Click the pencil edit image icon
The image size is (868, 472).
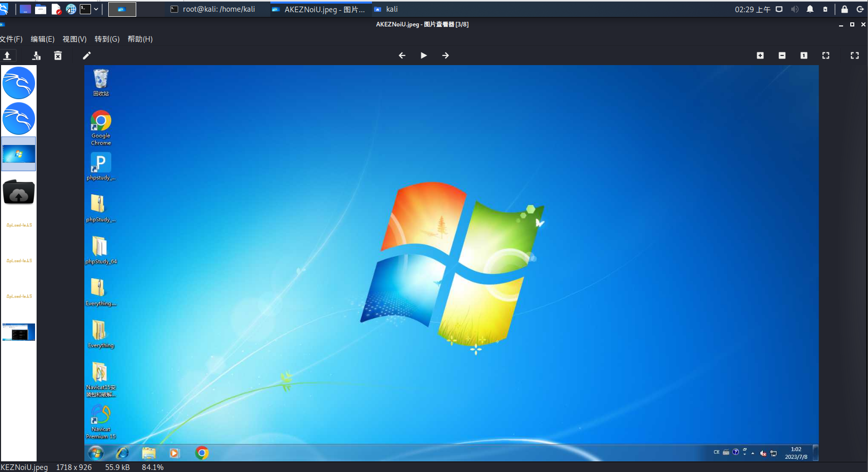[x=87, y=55]
